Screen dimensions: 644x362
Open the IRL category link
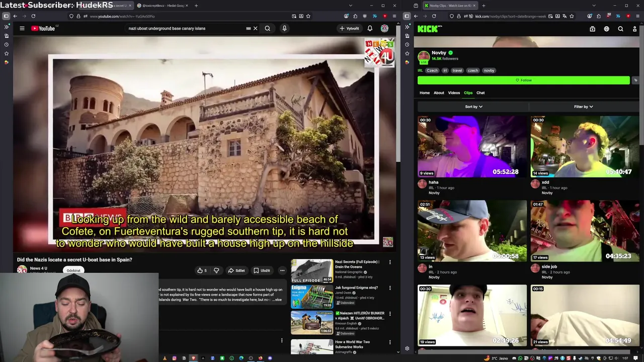[420, 70]
